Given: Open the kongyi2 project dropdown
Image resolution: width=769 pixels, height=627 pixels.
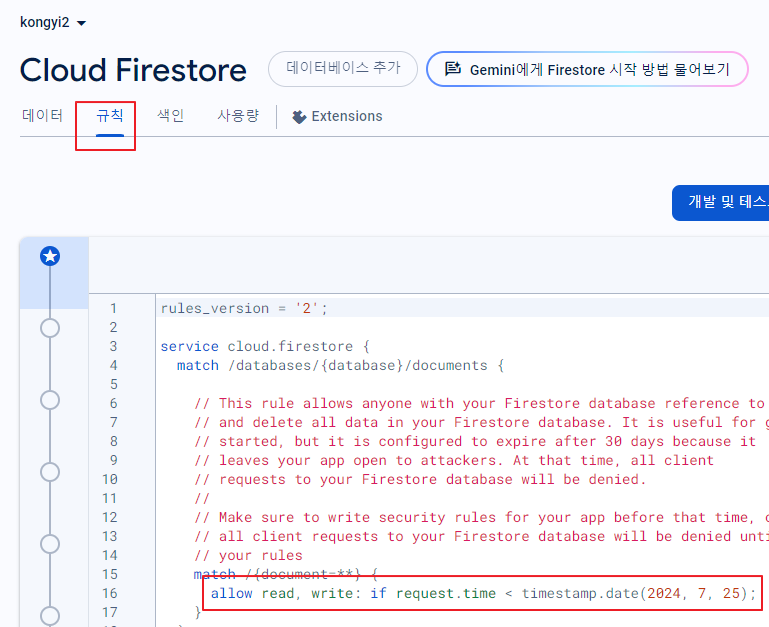Looking at the screenshot, I should click(x=53, y=23).
